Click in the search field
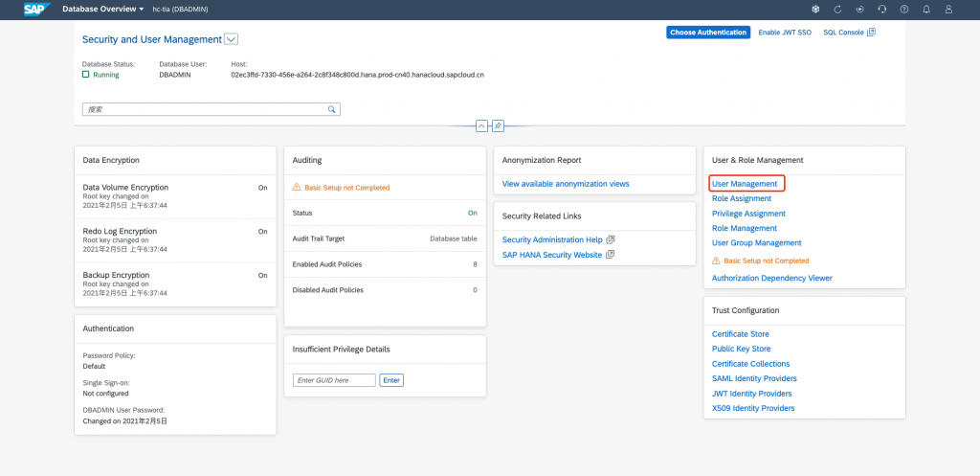 click(212, 109)
